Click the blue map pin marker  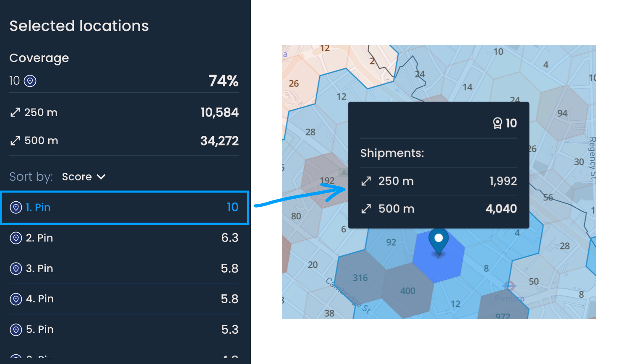point(438,240)
